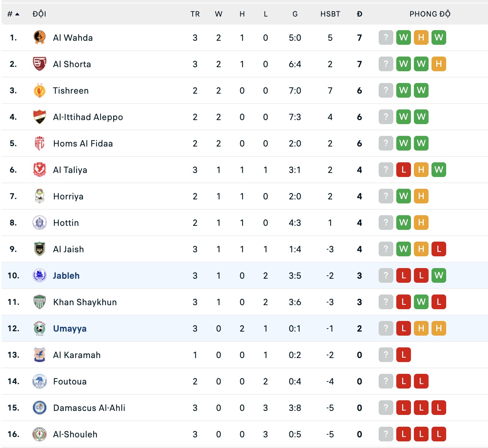The width and height of the screenshot is (488, 448).
Task: Click the Homs Al Fidaa logo
Action: (40, 143)
